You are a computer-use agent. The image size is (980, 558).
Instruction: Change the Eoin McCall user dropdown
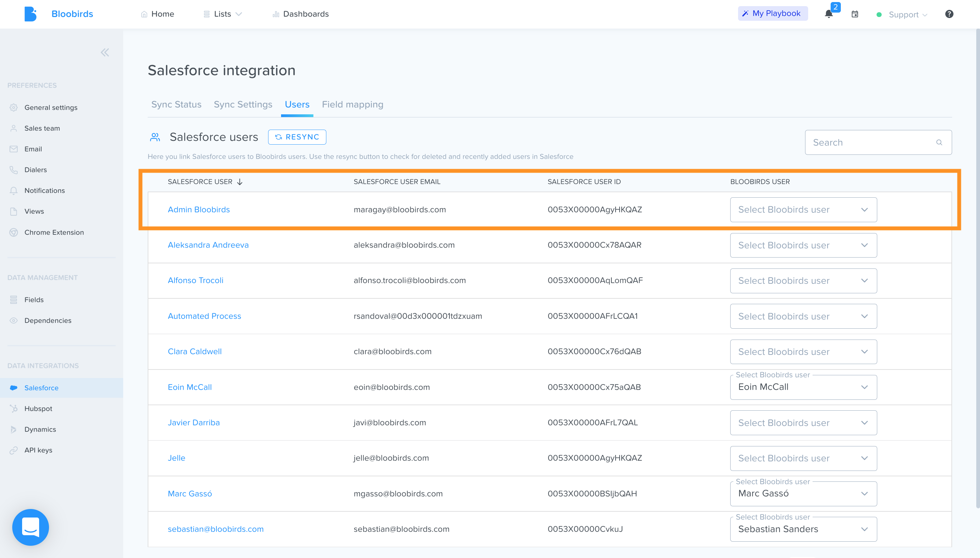pyautogui.click(x=803, y=387)
